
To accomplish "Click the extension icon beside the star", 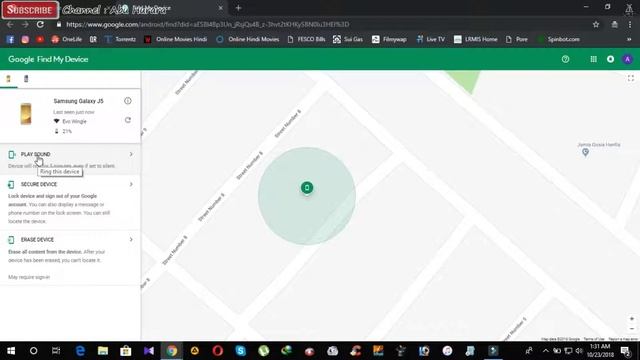I will pos(614,24).
